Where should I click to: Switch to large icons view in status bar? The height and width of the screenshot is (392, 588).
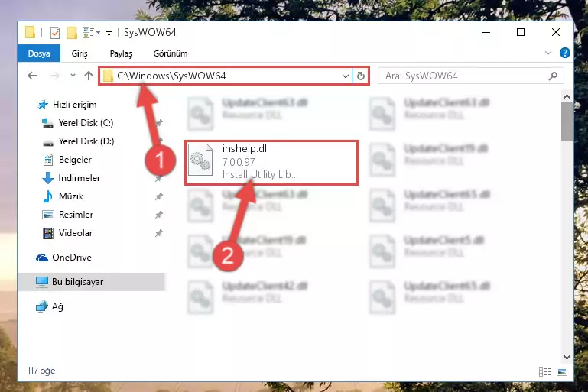pos(562,372)
